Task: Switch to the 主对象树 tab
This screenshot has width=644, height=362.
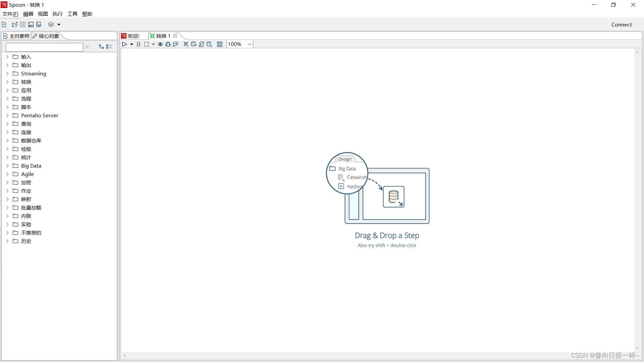Action: click(x=16, y=36)
